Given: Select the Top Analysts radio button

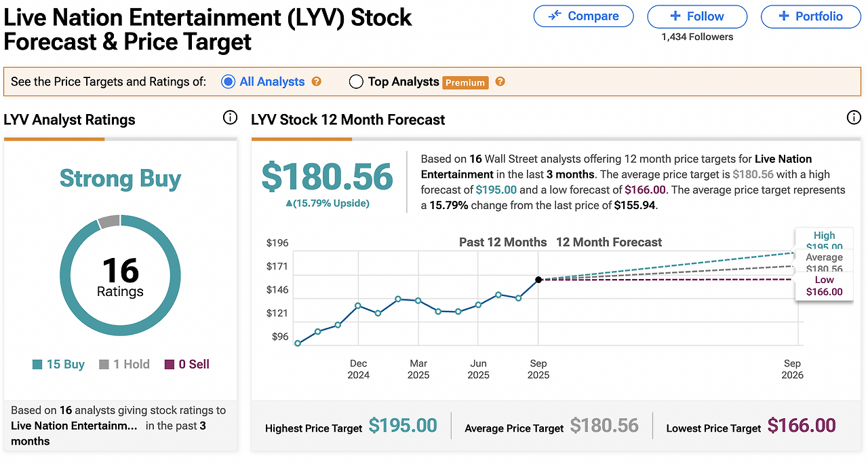Looking at the screenshot, I should (x=356, y=81).
